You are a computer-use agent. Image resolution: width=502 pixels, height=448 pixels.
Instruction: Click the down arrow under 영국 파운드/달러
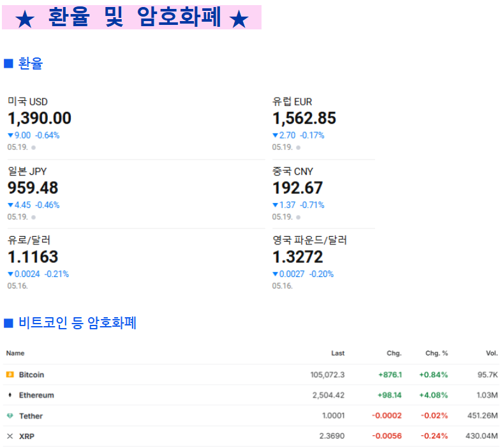(x=276, y=274)
